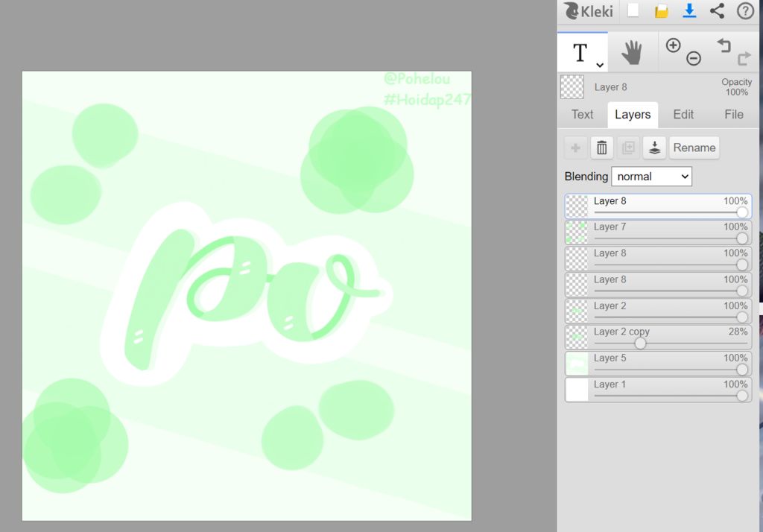Click the @Pohelou watermark text on canvas
The width and height of the screenshot is (763, 532).
pyautogui.click(x=417, y=79)
